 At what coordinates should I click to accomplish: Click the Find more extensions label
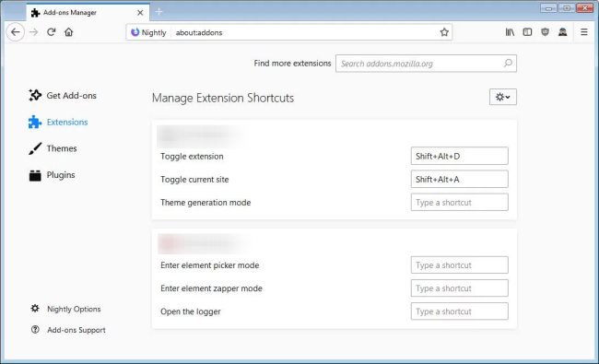292,64
